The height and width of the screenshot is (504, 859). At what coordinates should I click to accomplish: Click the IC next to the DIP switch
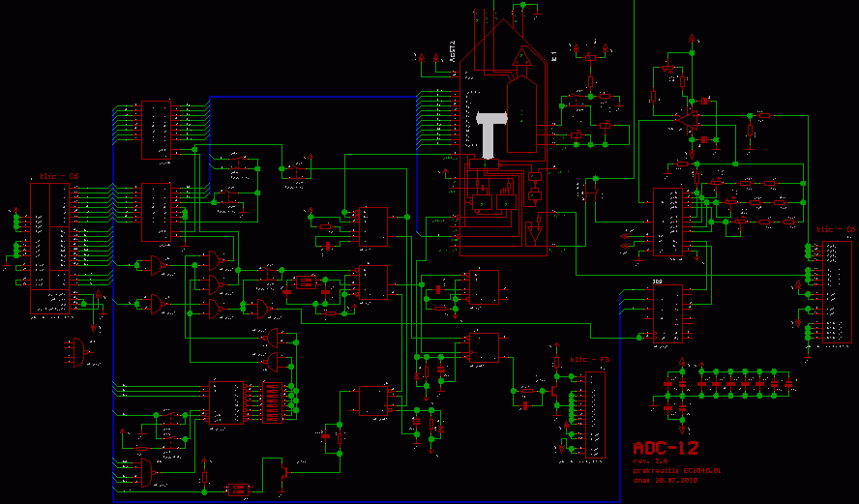(x=227, y=403)
